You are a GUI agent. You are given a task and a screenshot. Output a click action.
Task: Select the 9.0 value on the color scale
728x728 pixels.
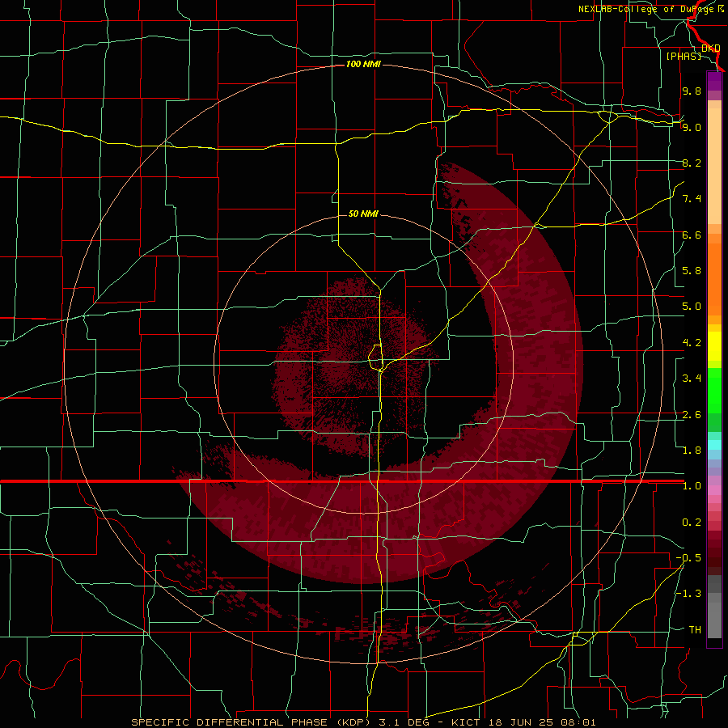coord(692,127)
